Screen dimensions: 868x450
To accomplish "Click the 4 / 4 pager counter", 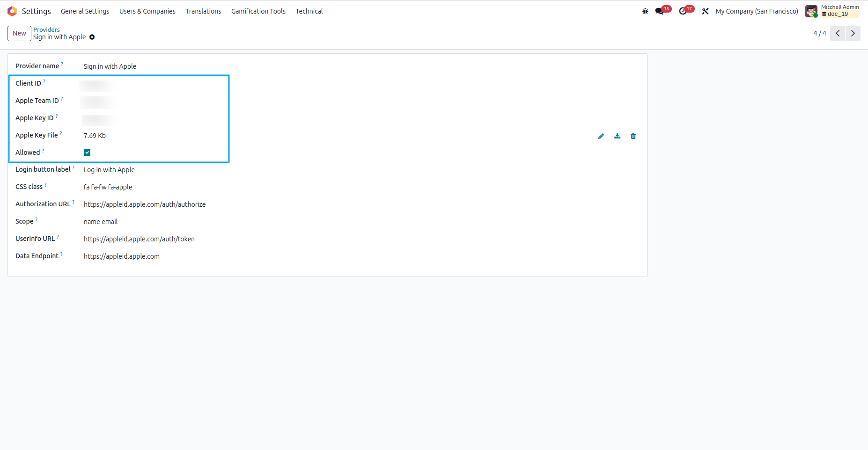I will [820, 33].
